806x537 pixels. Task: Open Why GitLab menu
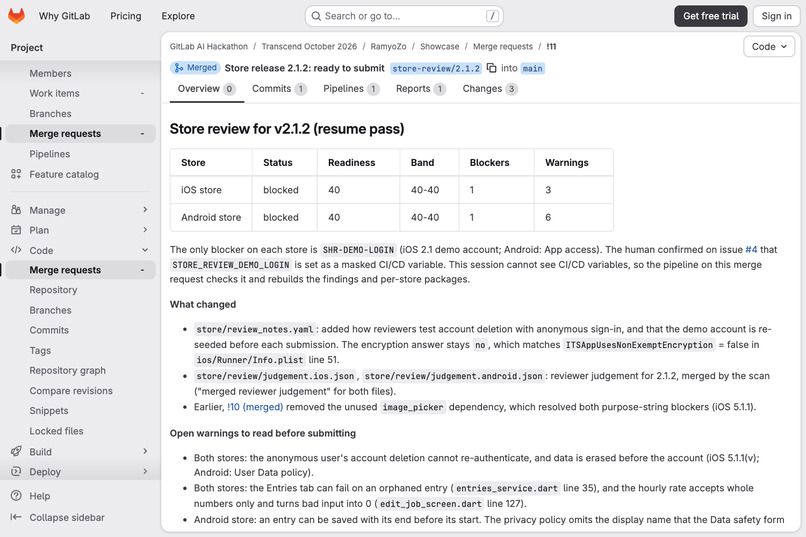coord(64,16)
